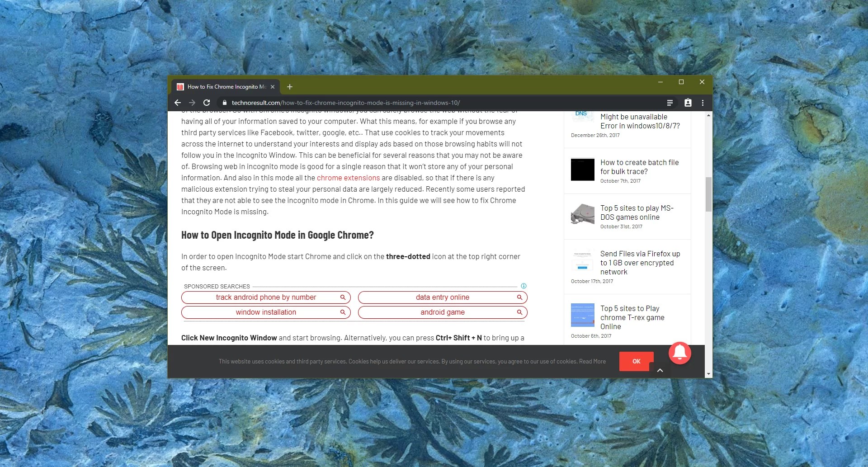Click the page scrollbar thumb
The height and width of the screenshot is (467, 868).
pyautogui.click(x=708, y=194)
